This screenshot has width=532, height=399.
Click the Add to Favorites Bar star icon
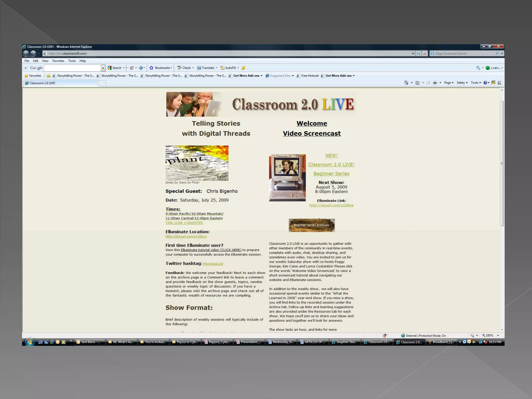pyautogui.click(x=49, y=76)
